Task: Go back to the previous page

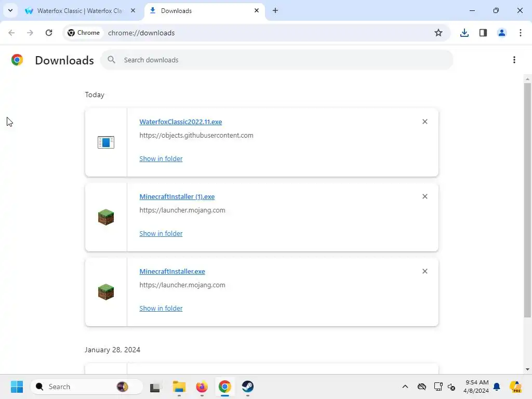Action: [11, 33]
